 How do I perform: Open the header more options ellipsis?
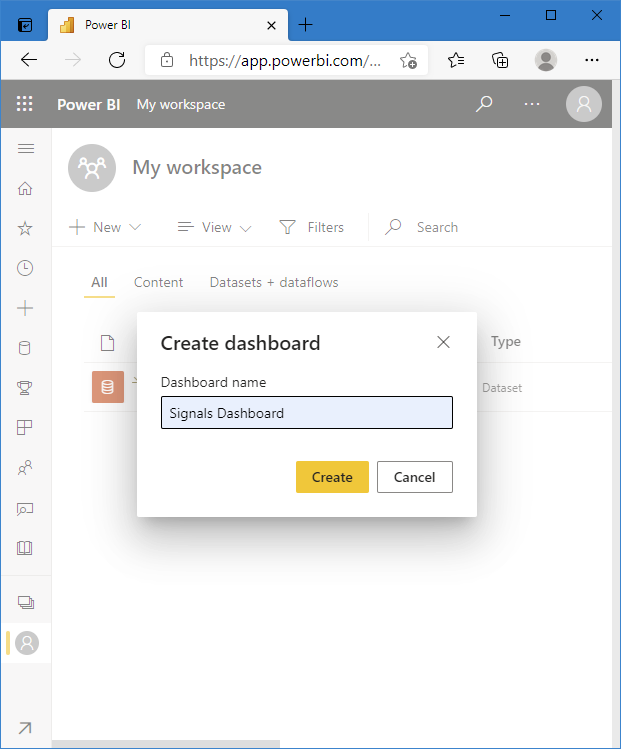pyautogui.click(x=532, y=104)
